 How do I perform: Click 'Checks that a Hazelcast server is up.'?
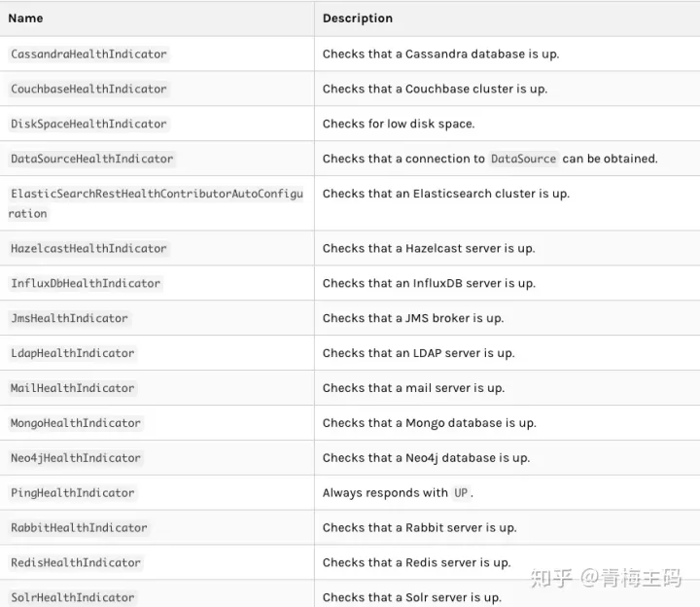point(429,248)
